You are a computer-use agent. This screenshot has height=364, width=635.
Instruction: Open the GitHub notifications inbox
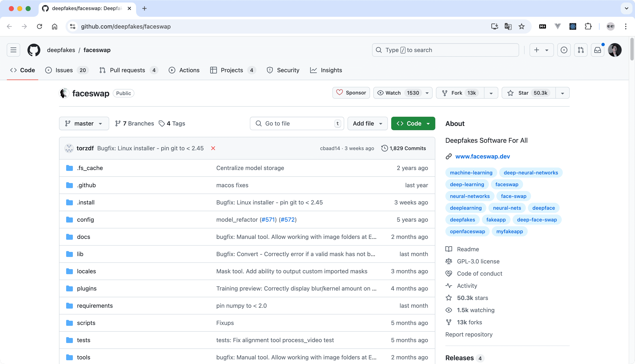597,50
